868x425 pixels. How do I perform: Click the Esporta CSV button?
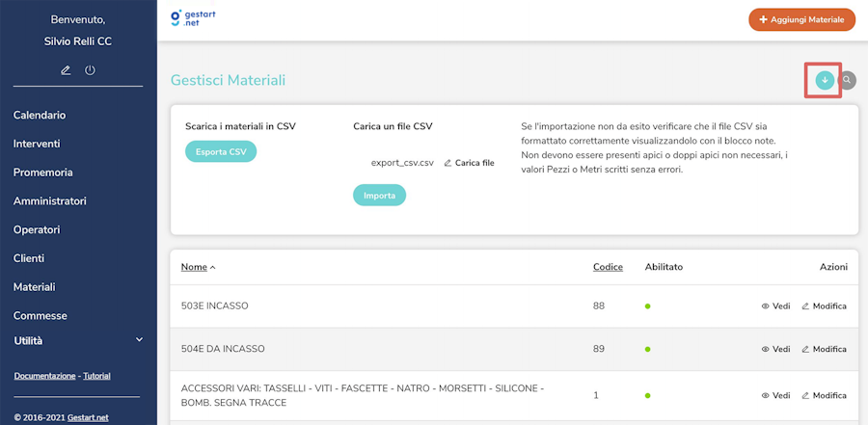tap(221, 151)
